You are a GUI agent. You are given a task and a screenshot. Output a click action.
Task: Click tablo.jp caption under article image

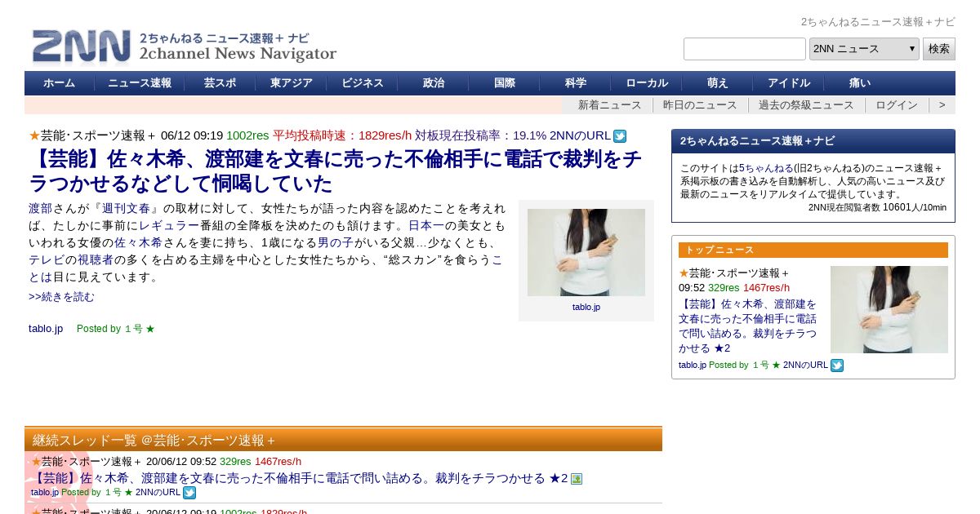(586, 308)
